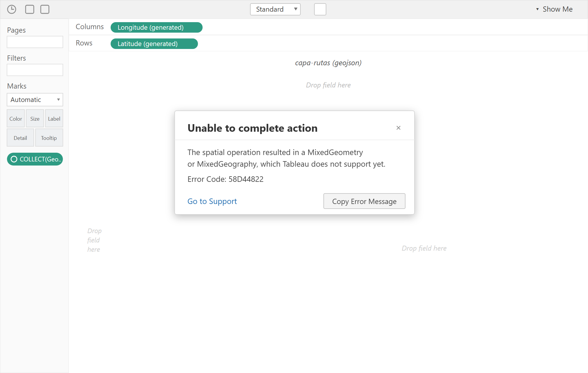The image size is (588, 373).
Task: Click the Columns shelf label
Action: pyautogui.click(x=90, y=27)
